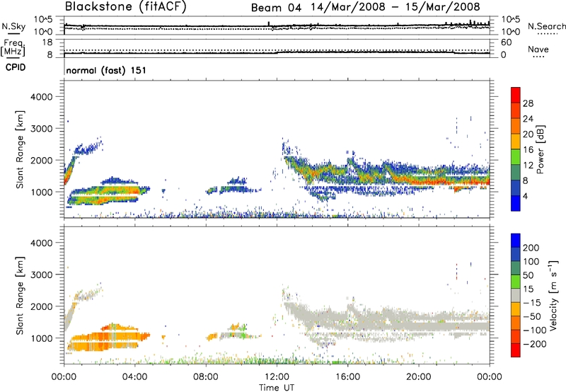The height and width of the screenshot is (392, 566).
Task: Click the "Power [dB]" colorbar title
Action: click(x=540, y=149)
